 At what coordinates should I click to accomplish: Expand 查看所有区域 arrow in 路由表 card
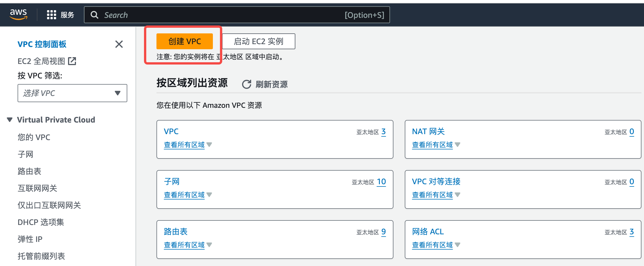(209, 245)
